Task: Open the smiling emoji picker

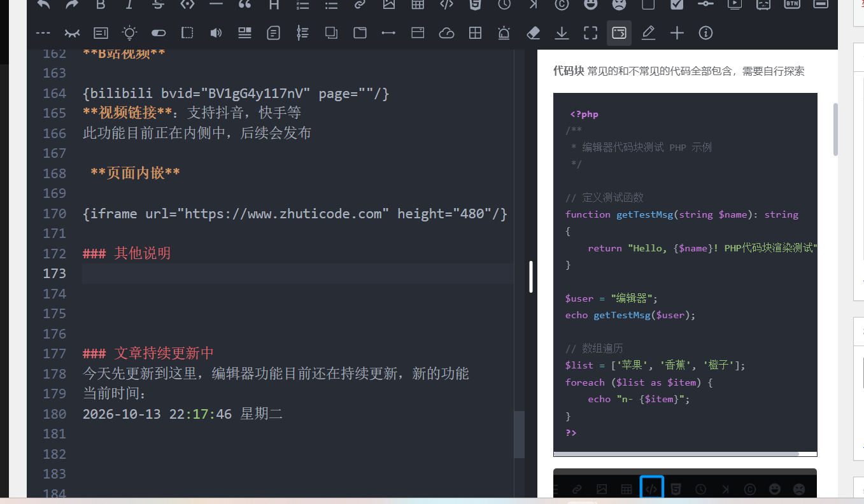Action: tap(590, 4)
